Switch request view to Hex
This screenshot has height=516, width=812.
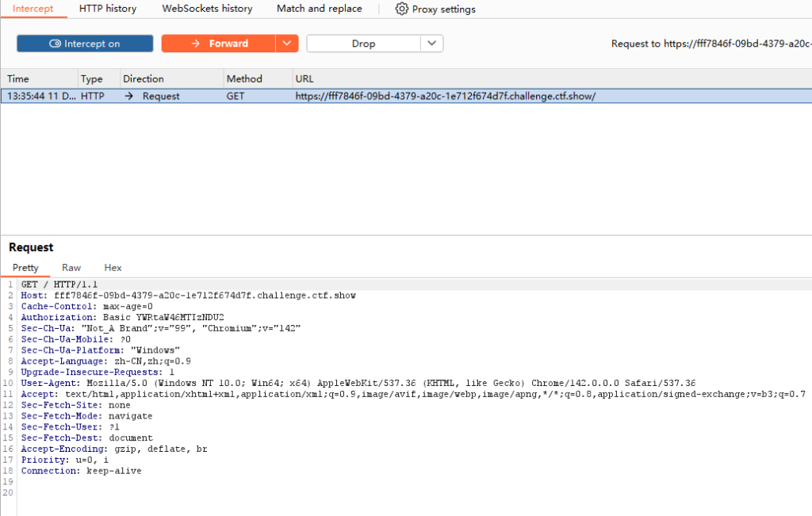[x=113, y=268]
